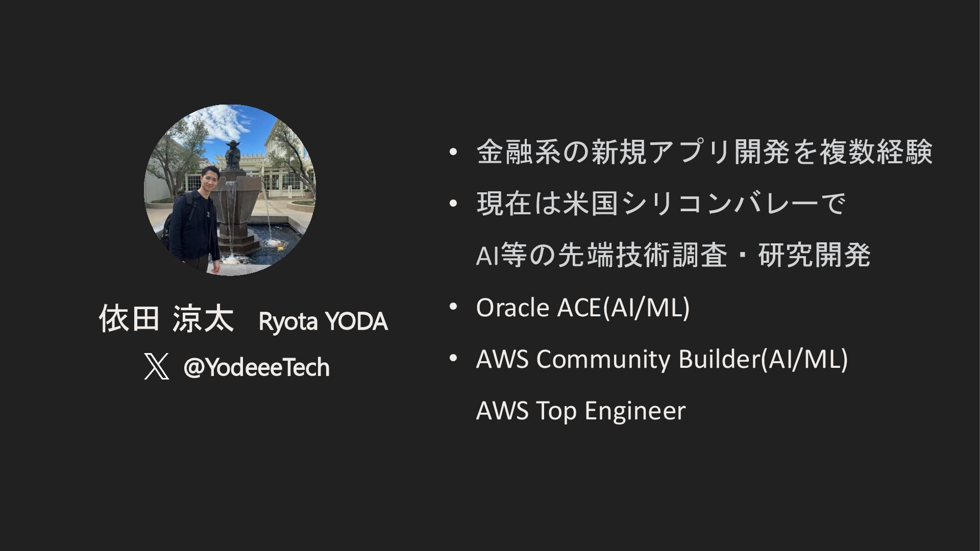Open the @YodeeeTech handle link
The width and height of the screenshot is (980, 551).
257,367
